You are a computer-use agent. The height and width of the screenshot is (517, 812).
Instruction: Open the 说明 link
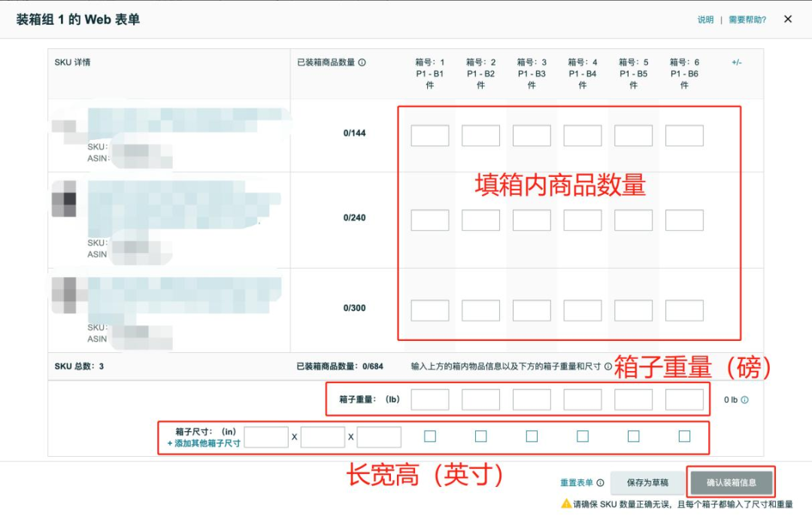705,19
